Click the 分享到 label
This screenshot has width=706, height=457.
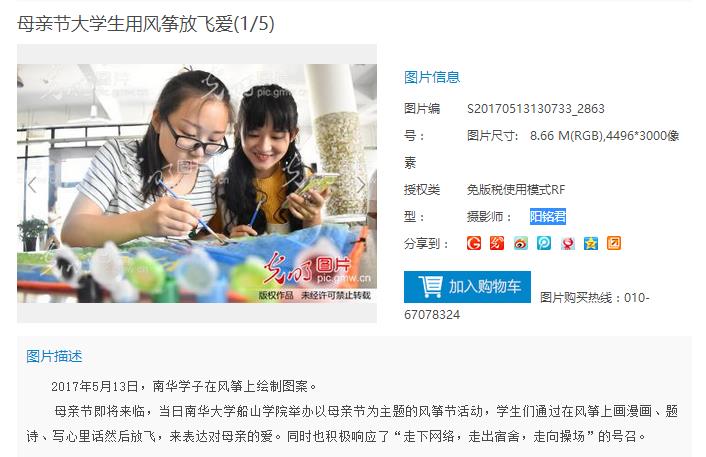426,244
